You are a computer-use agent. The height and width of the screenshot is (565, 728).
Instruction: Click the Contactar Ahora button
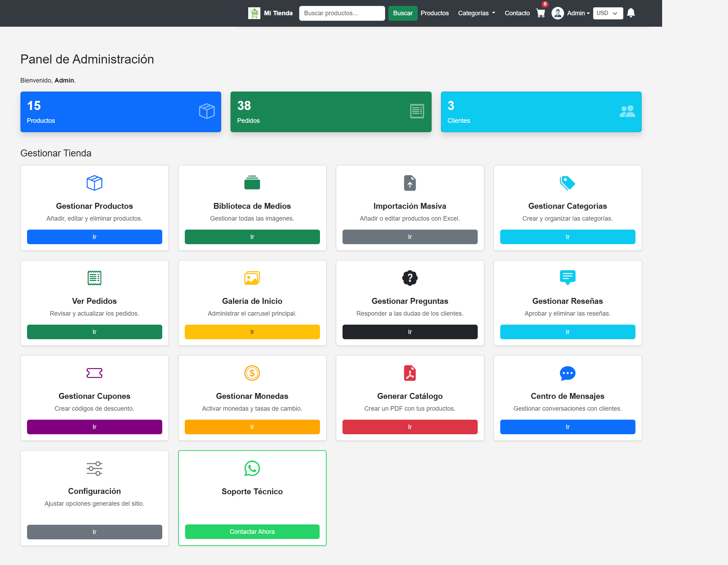(252, 532)
